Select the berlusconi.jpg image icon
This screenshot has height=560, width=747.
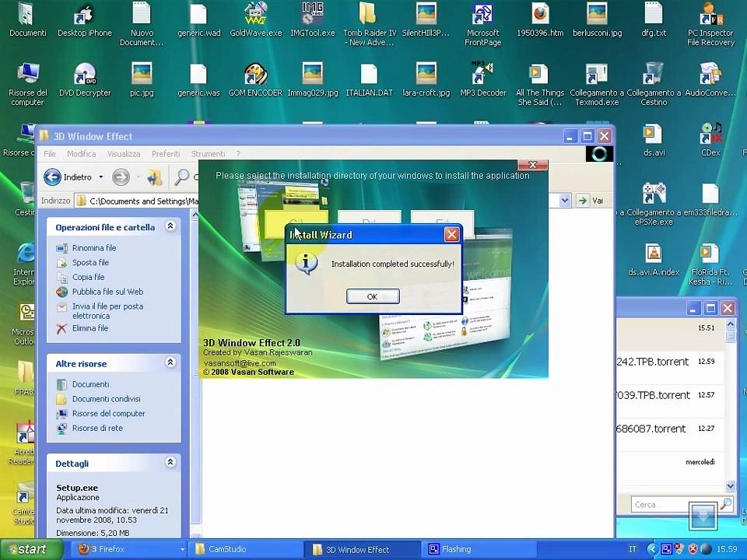pyautogui.click(x=597, y=20)
